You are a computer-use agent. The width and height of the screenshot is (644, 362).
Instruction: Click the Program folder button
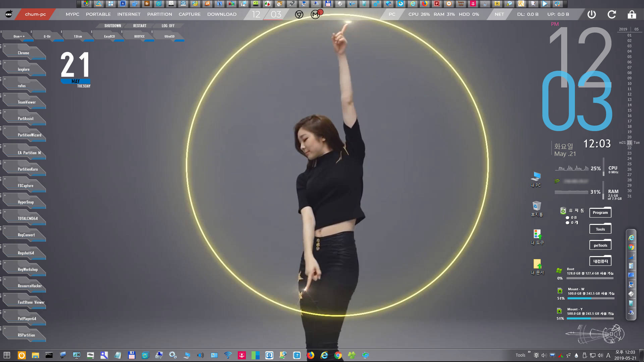(x=600, y=212)
